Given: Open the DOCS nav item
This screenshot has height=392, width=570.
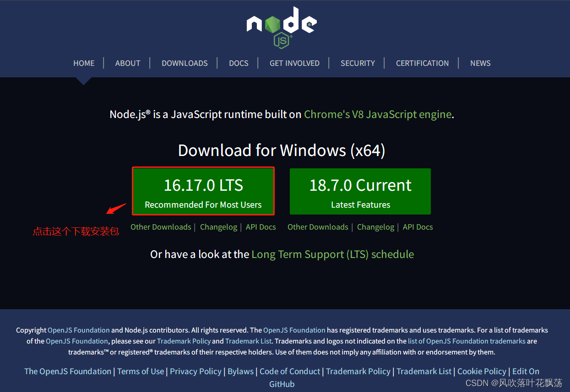Looking at the screenshot, I should (x=239, y=63).
